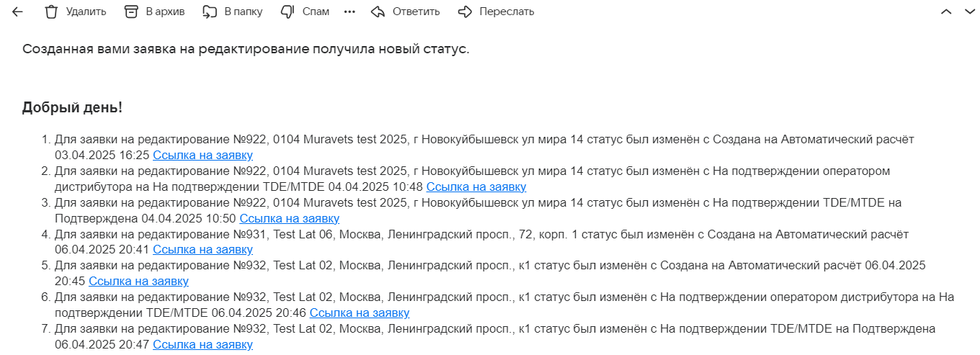Click the Reply arrow icon
This screenshot has height=355, width=980.
(378, 12)
